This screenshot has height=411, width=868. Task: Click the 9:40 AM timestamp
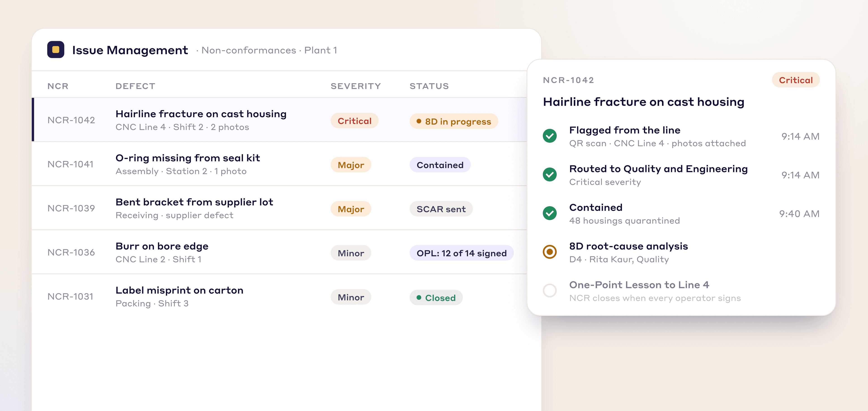[799, 214]
